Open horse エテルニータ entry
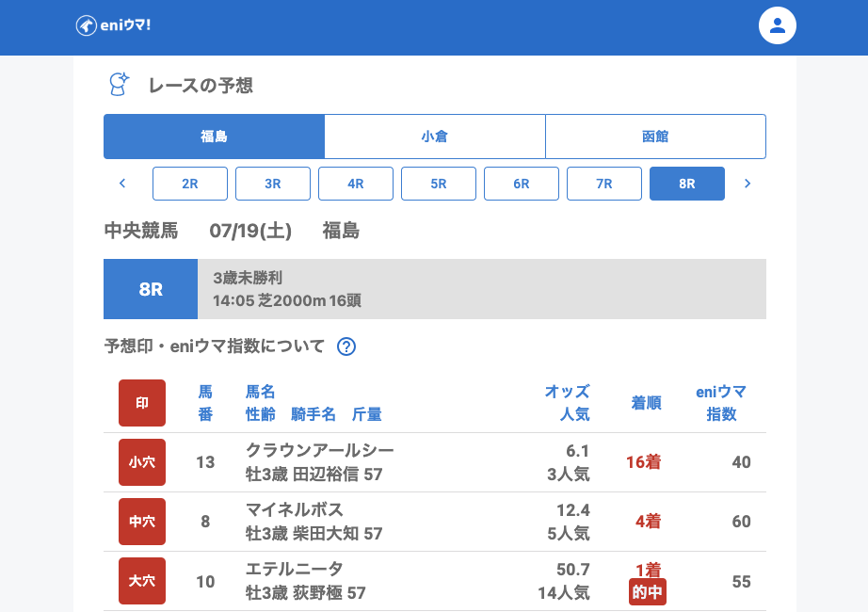 coord(295,569)
